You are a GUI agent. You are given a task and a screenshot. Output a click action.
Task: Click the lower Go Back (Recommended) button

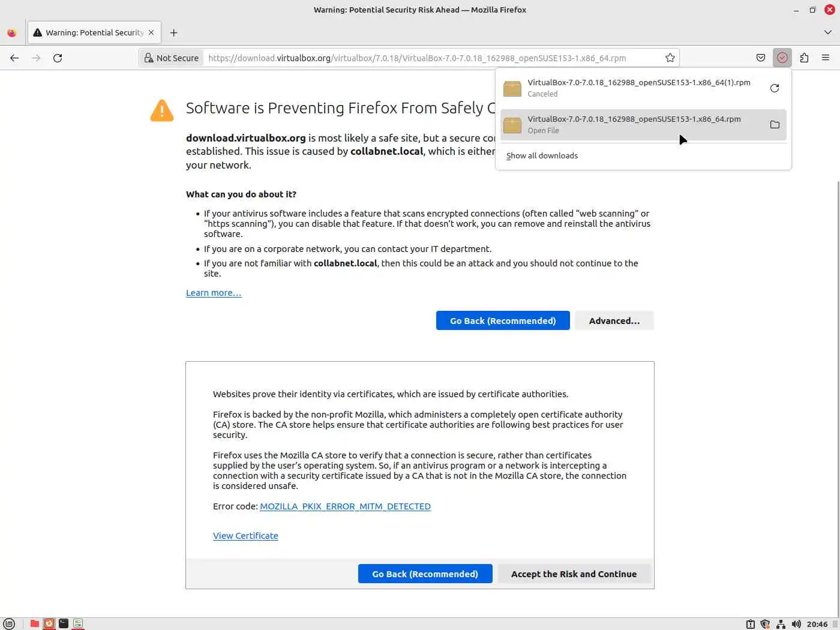[x=425, y=574]
